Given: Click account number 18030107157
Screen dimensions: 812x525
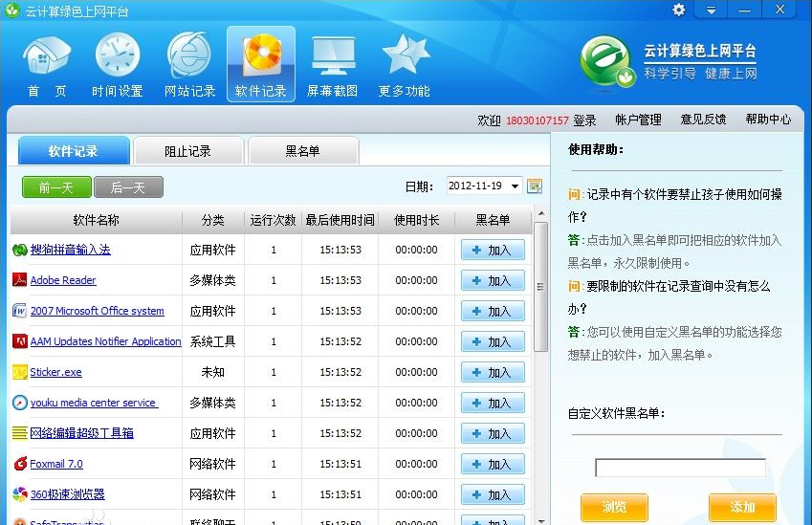Looking at the screenshot, I should click(537, 120).
